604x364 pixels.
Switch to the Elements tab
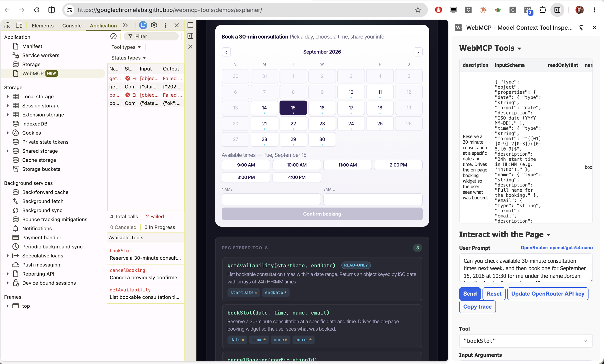(43, 25)
